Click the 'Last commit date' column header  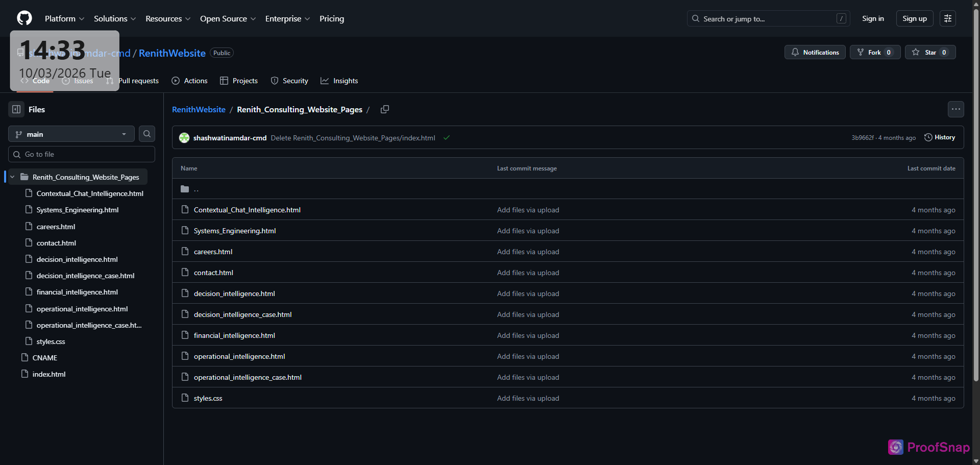tap(931, 168)
